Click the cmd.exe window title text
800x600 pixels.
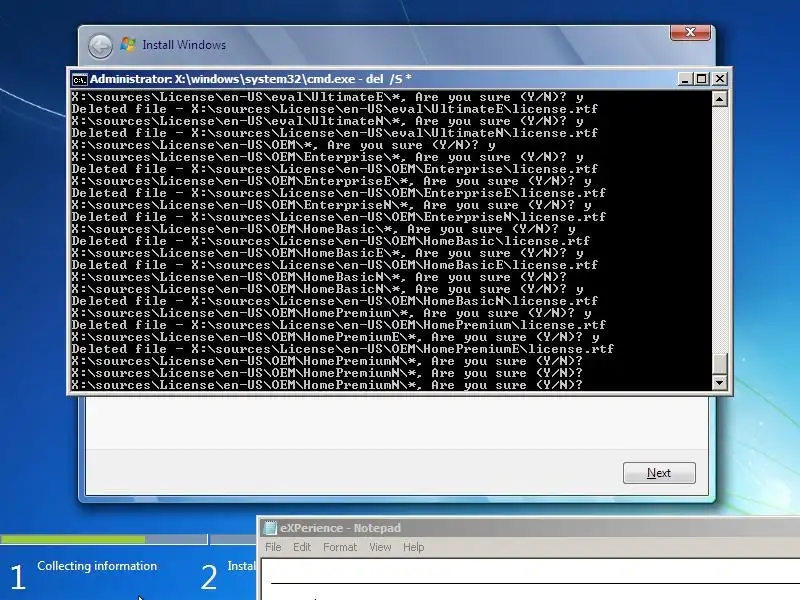click(x=251, y=79)
